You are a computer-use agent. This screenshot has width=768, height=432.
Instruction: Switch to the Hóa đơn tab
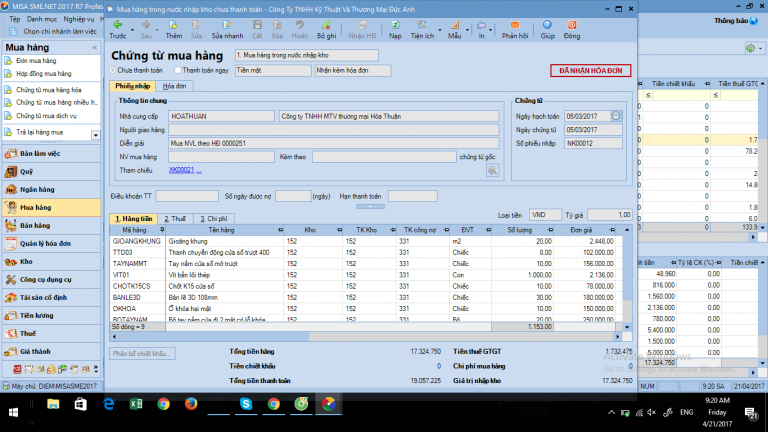point(174,86)
